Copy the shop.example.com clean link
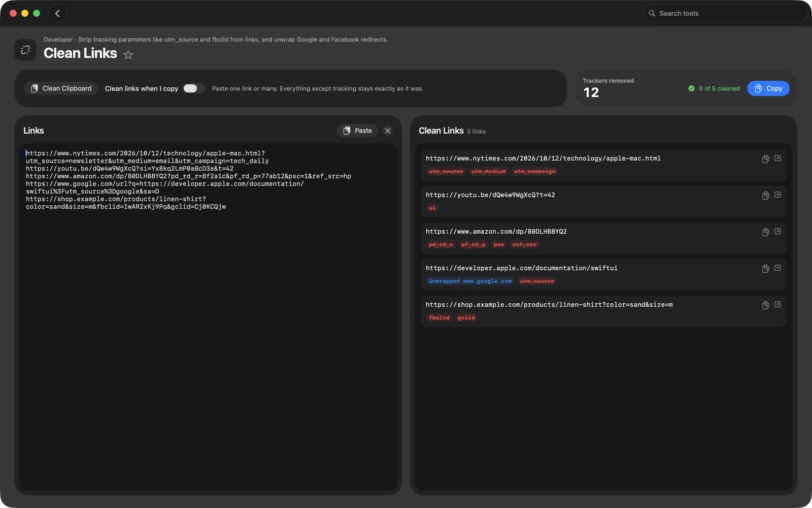The height and width of the screenshot is (508, 812). [x=765, y=305]
